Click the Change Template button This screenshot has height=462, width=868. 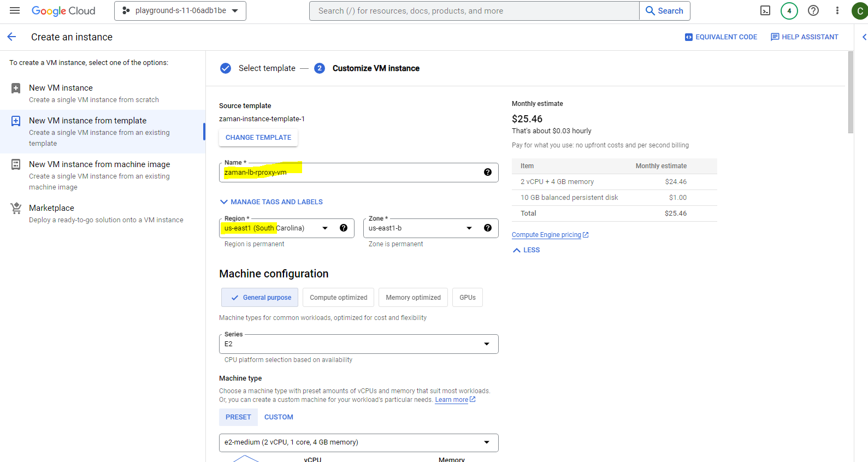pyautogui.click(x=258, y=138)
